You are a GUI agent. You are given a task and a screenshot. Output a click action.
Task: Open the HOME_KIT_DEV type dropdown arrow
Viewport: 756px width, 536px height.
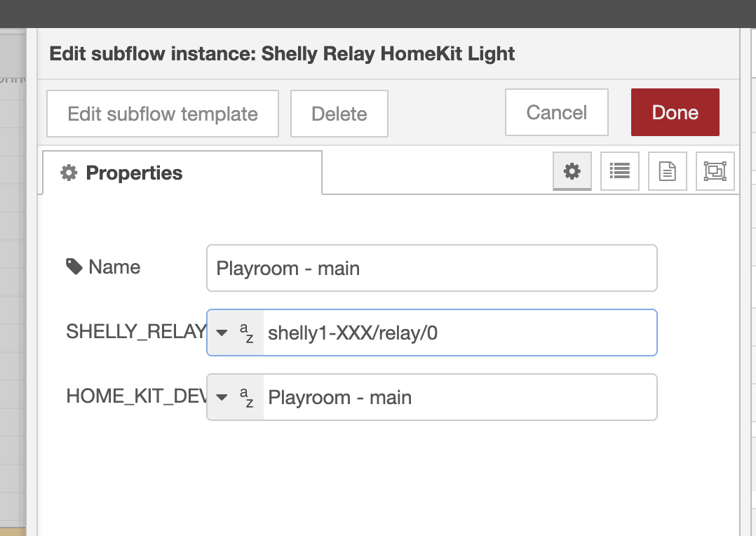pyautogui.click(x=221, y=396)
